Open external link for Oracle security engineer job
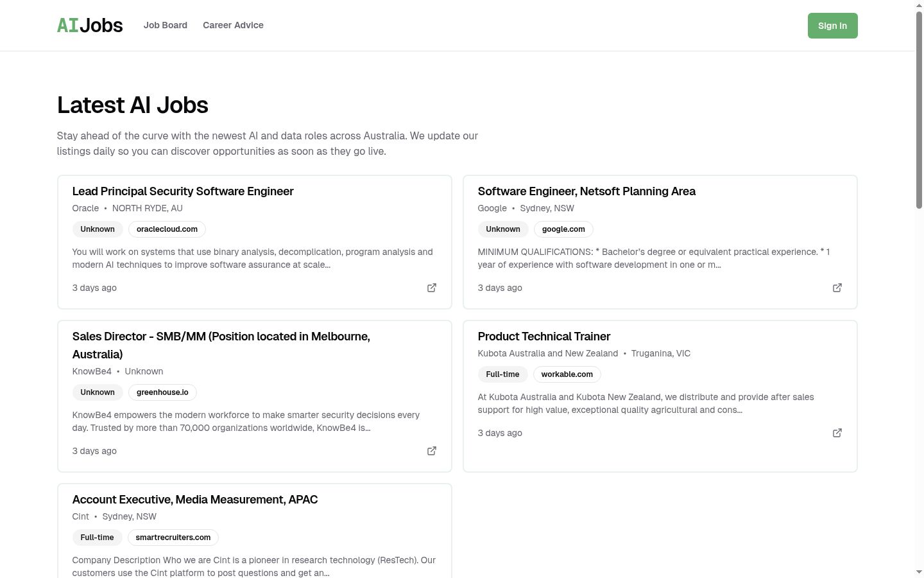Screen dimensions: 924x578 [x=432, y=288]
